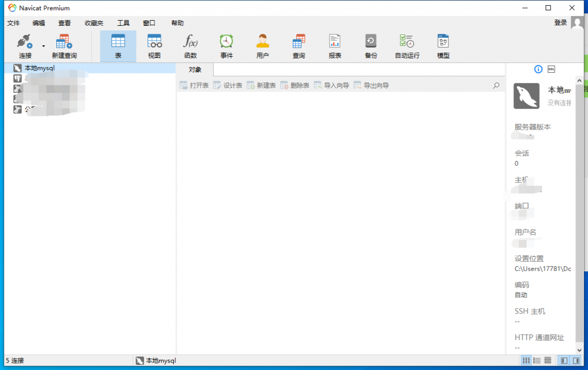Image resolution: width=588 pixels, height=370 pixels.
Task: Expand the 连接 (Connection) dropdown arrow
Action: tap(43, 46)
